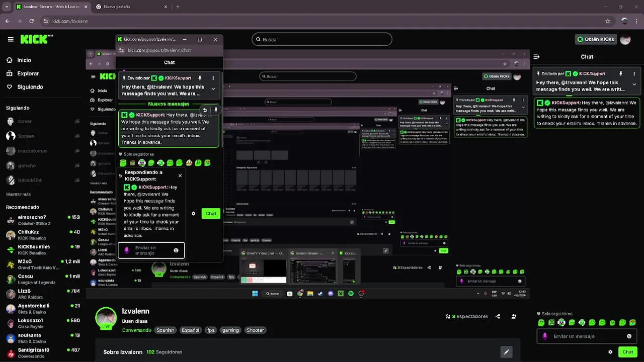Viewport: 644px width, 362px height.
Task: Open chat settings gear in popout window
Action: click(193, 214)
